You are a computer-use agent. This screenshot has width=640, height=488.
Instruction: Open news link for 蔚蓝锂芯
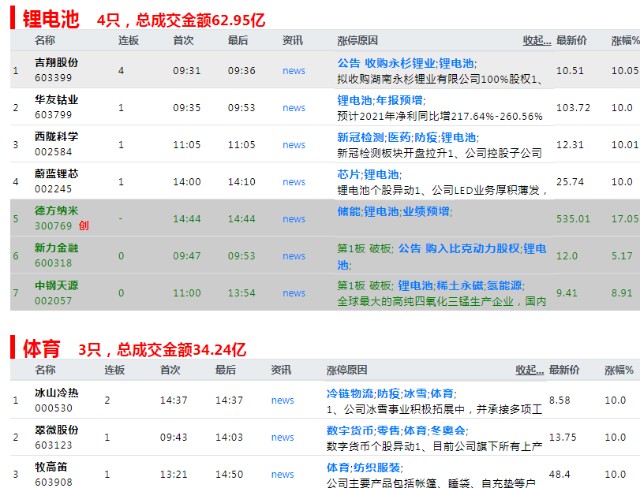click(293, 182)
